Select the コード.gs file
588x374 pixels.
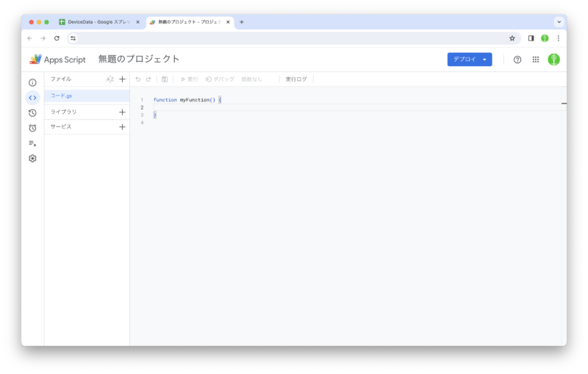87,96
